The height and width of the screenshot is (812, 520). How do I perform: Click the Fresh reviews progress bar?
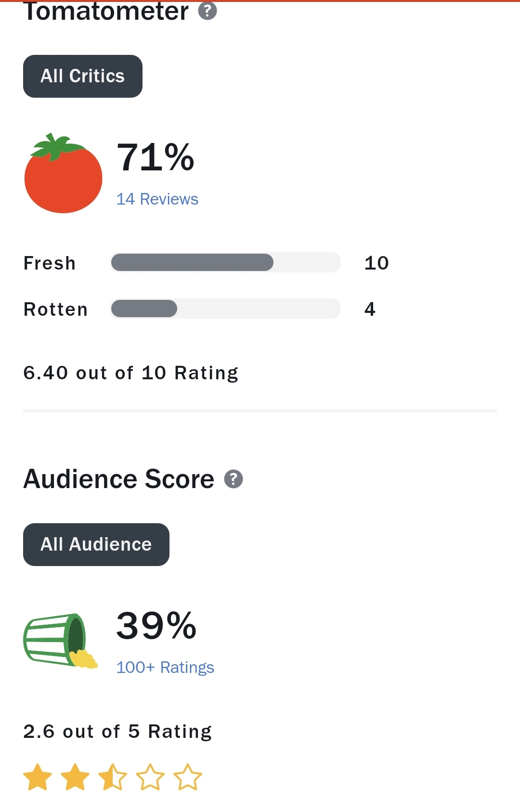[225, 262]
